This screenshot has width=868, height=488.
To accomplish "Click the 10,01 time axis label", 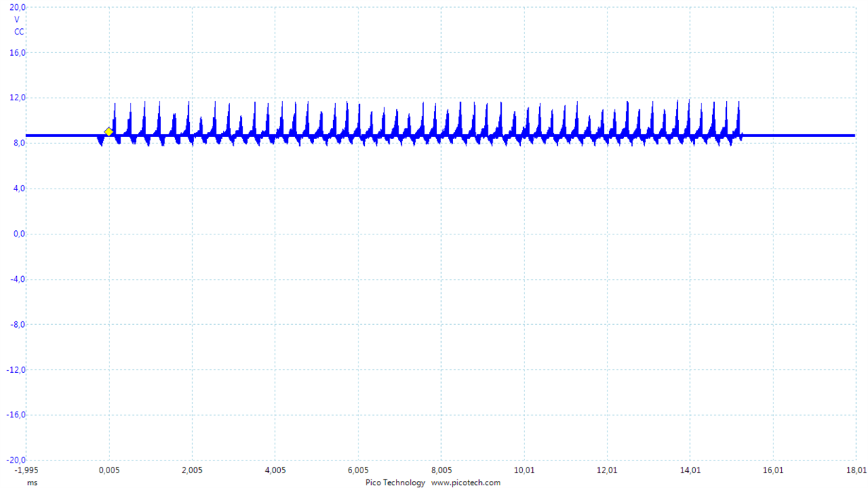I will coord(524,470).
